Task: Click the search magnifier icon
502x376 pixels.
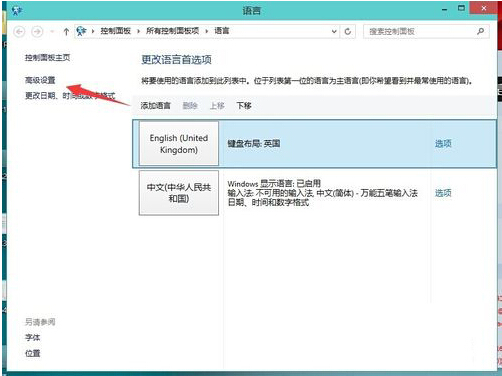Action: [x=480, y=31]
